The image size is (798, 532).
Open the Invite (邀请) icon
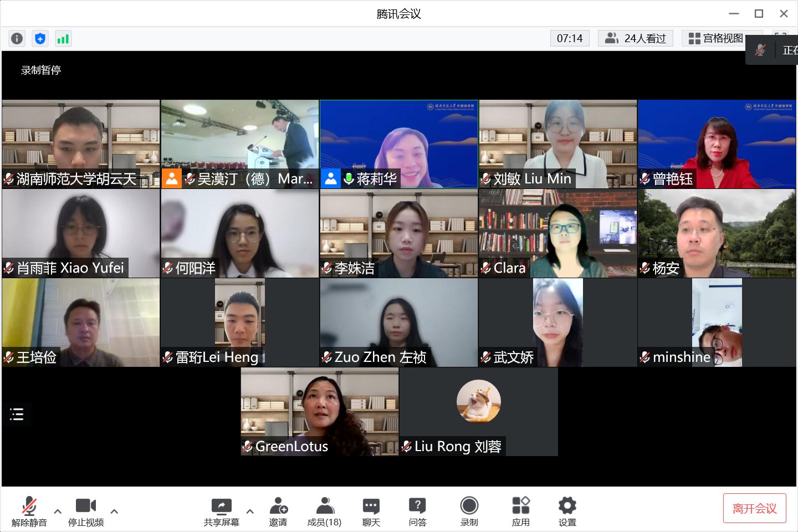coord(278,511)
